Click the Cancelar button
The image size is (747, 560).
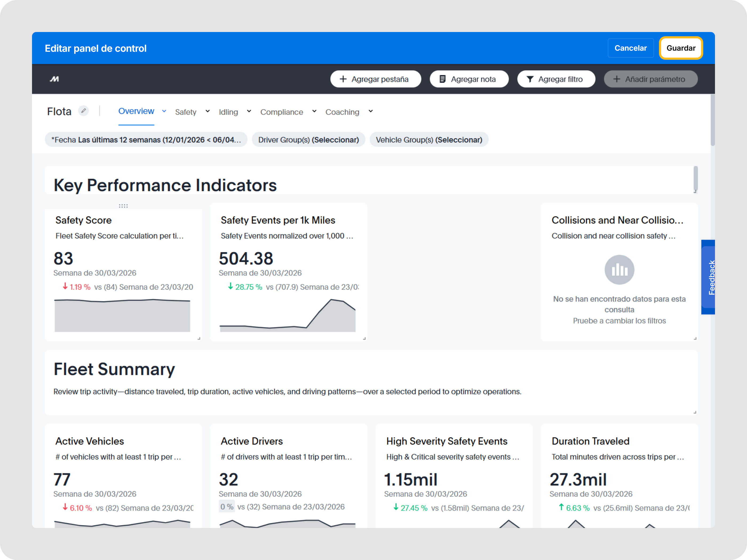pyautogui.click(x=630, y=48)
